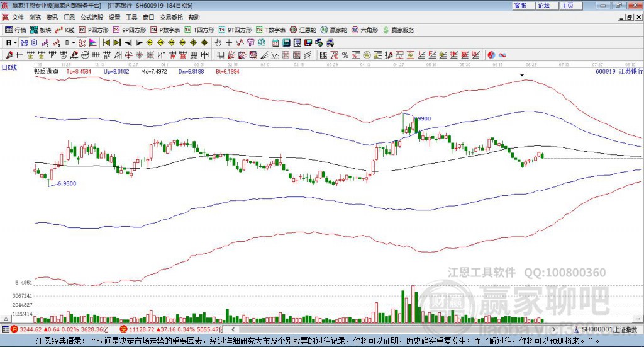644x347 pixels.
Task: Click the 客服 customer service button
Action: pyautogui.click(x=520, y=5)
